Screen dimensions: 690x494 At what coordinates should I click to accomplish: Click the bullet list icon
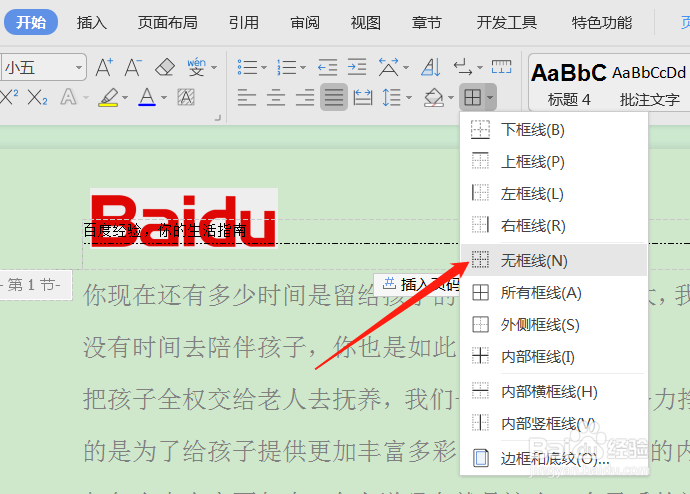(247, 67)
